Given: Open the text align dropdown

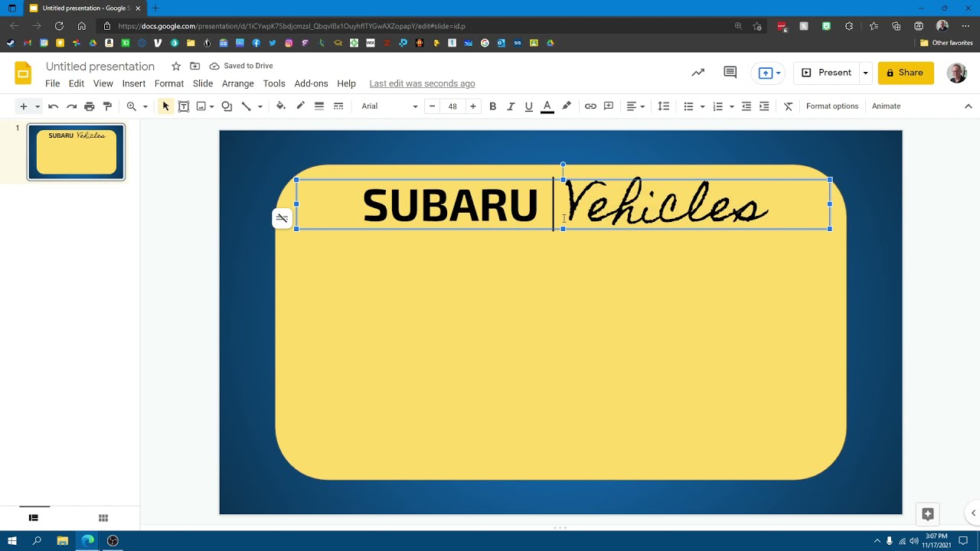Looking at the screenshot, I should (635, 106).
